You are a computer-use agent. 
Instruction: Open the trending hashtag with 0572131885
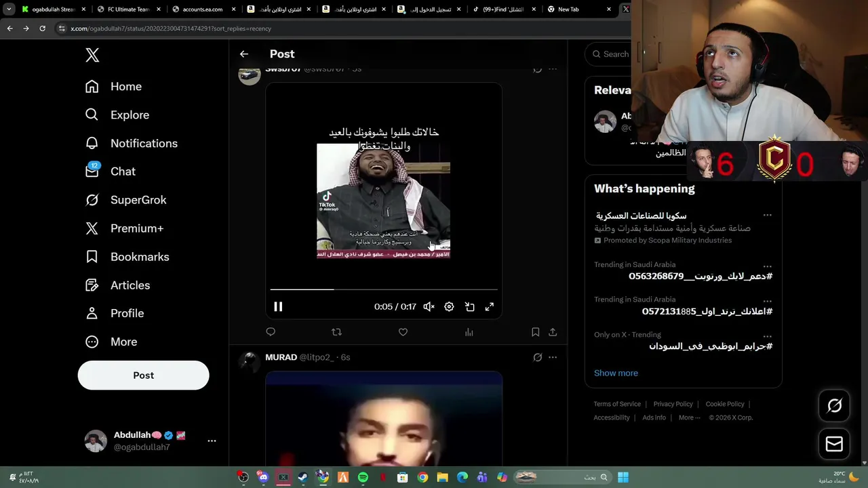tap(707, 312)
